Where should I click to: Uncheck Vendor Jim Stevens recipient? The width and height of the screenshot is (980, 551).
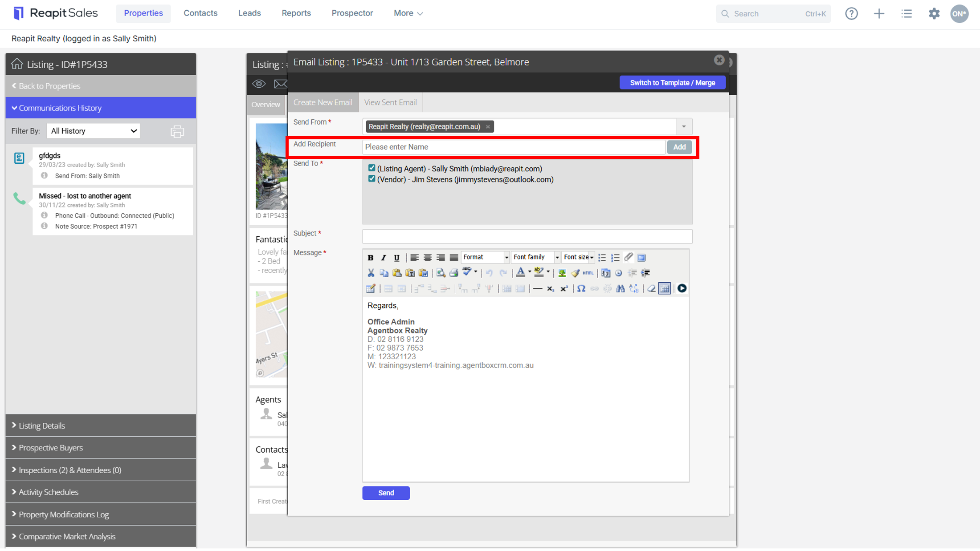(x=372, y=179)
